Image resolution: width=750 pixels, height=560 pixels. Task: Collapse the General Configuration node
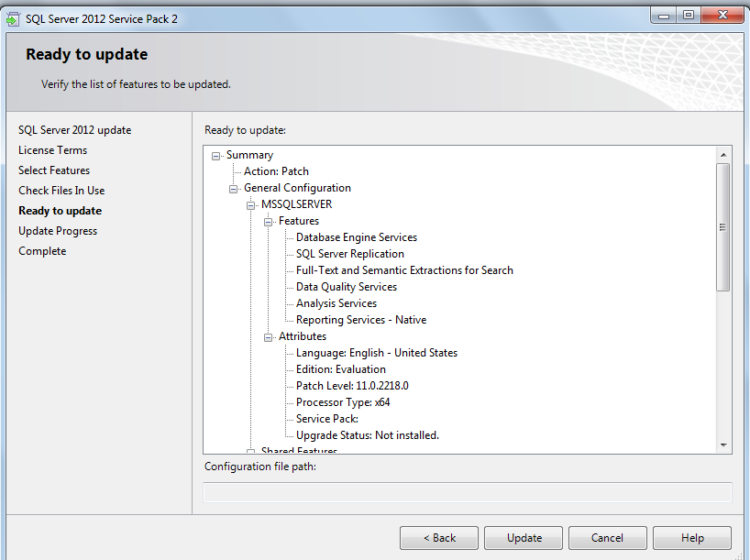[234, 189]
